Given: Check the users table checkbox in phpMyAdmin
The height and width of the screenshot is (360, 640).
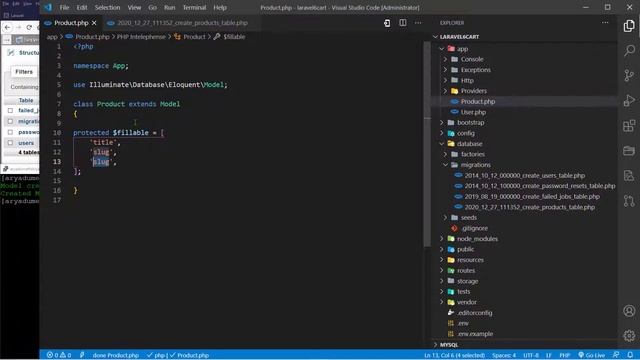Looking at the screenshot, I should pyautogui.click(x=10, y=143).
